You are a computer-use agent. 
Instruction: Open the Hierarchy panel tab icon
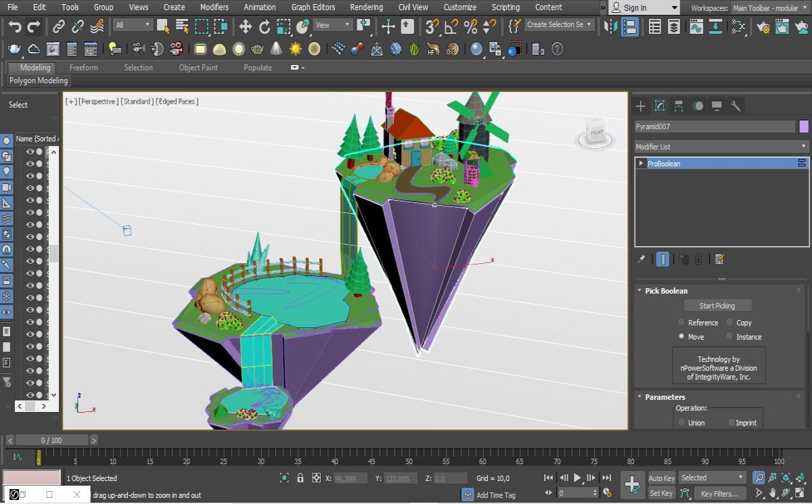679,106
